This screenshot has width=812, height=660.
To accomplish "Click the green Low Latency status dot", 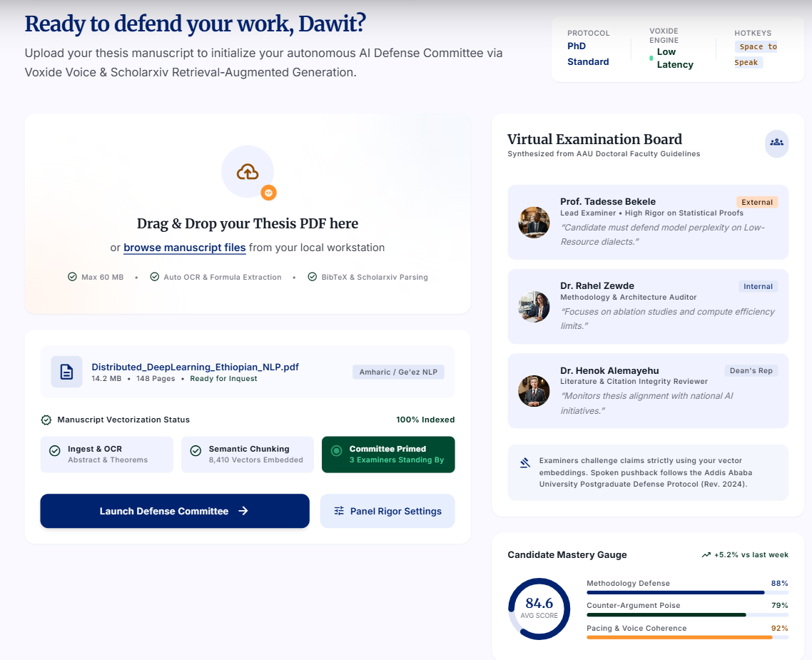I will 651,58.
